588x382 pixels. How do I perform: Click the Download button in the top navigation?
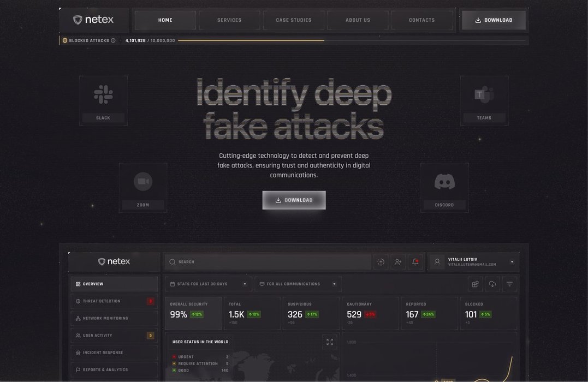click(x=494, y=20)
